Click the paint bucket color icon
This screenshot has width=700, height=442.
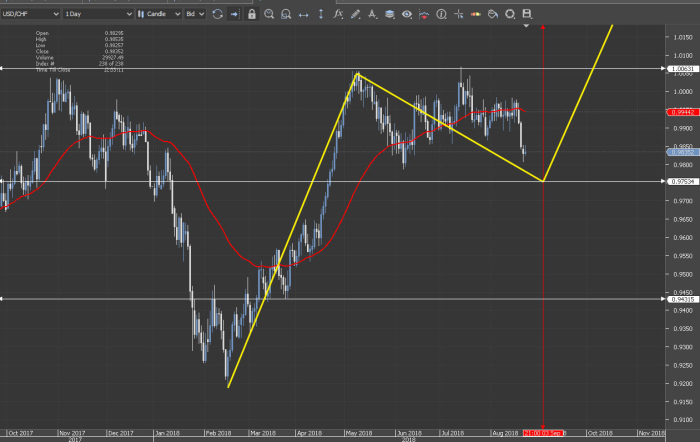pyautogui.click(x=493, y=14)
